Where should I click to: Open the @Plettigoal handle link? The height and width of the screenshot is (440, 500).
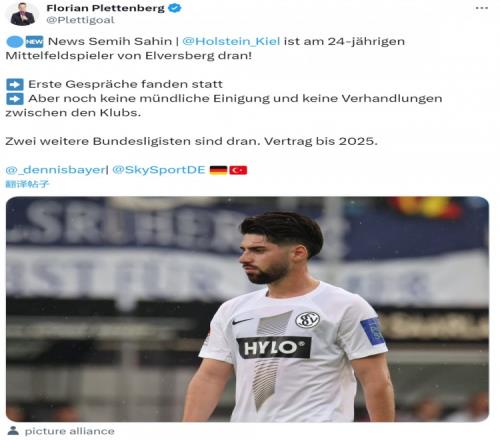(80, 20)
